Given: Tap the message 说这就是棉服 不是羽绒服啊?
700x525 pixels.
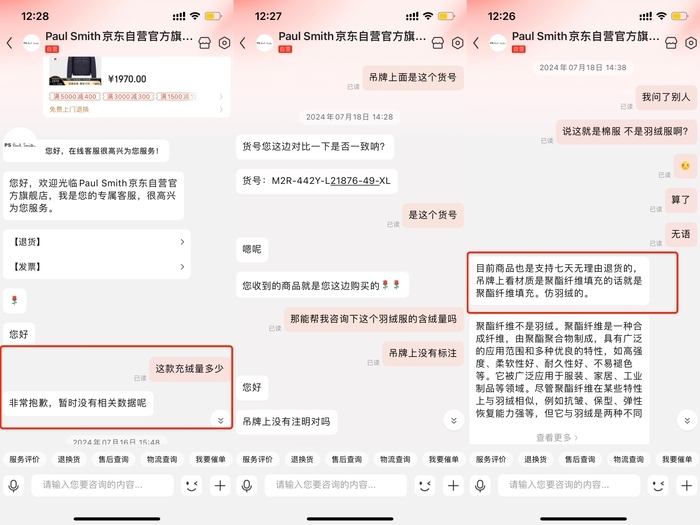Looking at the screenshot, I should (625, 131).
